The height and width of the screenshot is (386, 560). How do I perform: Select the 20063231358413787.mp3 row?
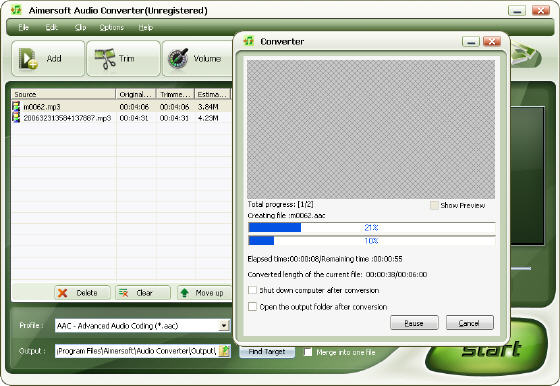pos(121,118)
